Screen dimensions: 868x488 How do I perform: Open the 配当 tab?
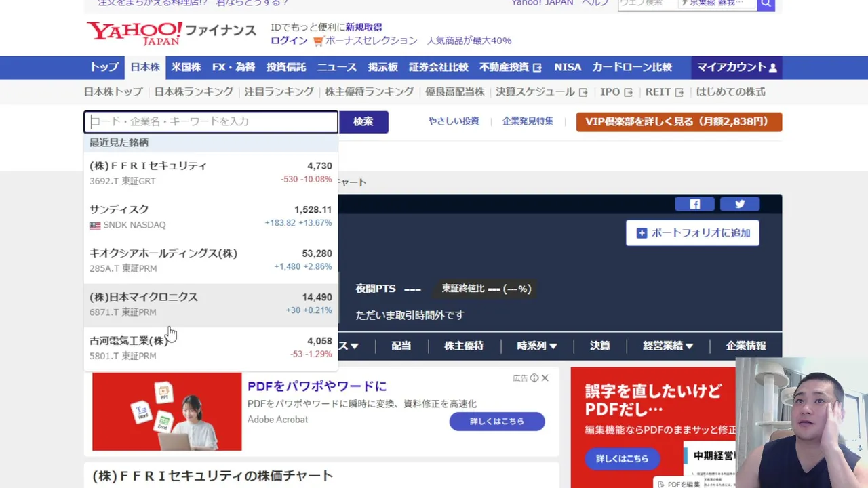click(x=401, y=346)
